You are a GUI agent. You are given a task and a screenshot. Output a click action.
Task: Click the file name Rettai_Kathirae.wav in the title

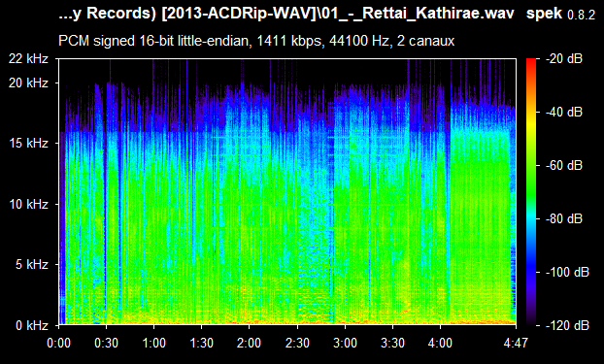click(x=438, y=14)
